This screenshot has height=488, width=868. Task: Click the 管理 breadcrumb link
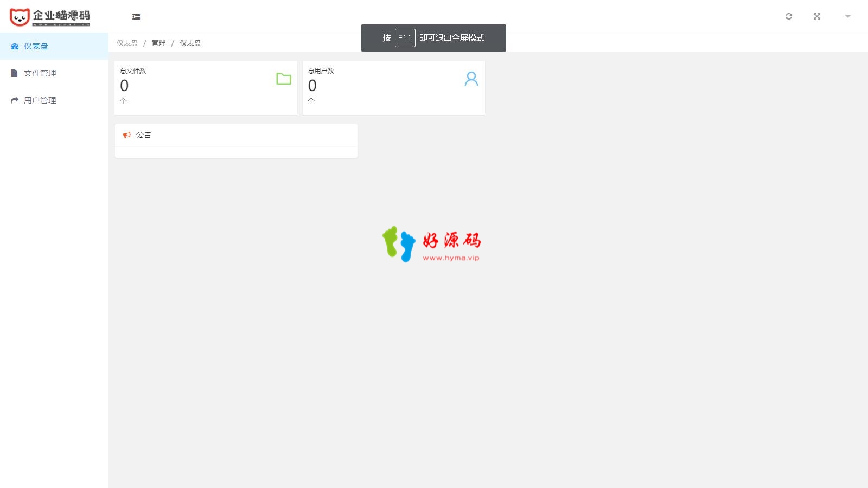click(158, 43)
